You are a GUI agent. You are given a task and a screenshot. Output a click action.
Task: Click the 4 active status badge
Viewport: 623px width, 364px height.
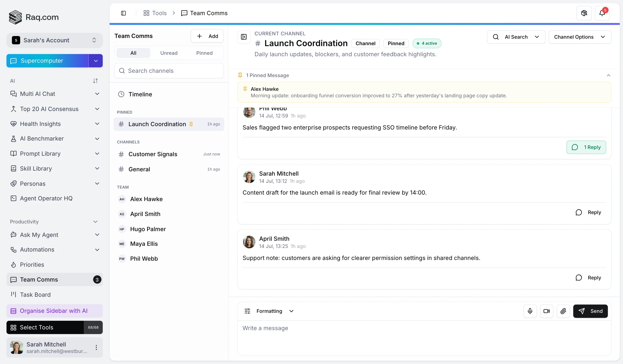point(427,43)
